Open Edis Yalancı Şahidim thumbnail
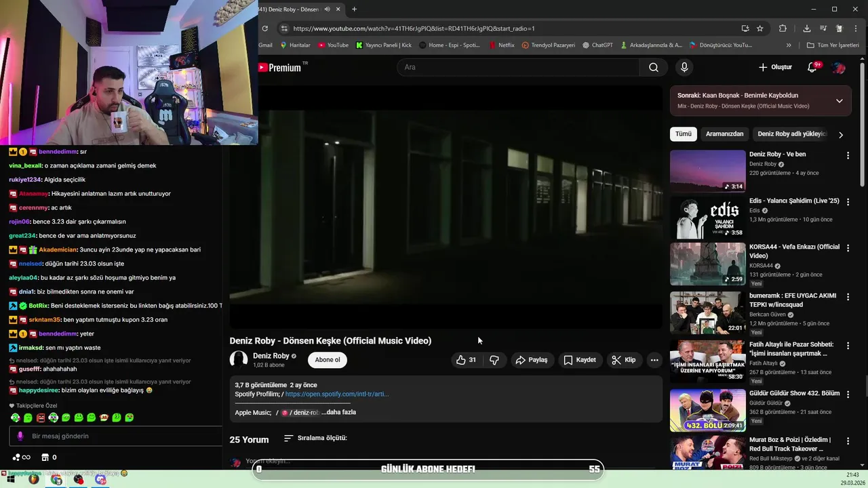Image resolution: width=868 pixels, height=488 pixels. 707,218
